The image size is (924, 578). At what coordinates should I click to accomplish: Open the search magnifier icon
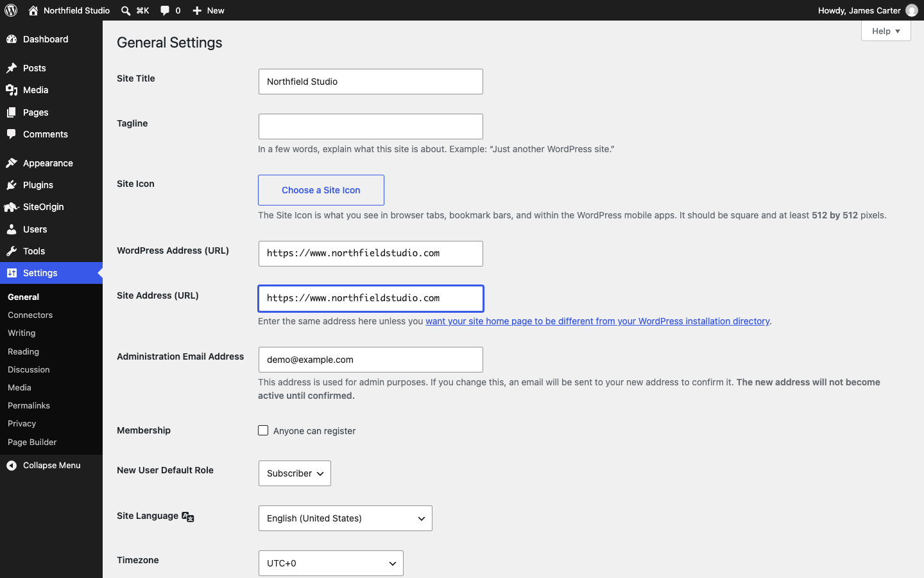126,10
